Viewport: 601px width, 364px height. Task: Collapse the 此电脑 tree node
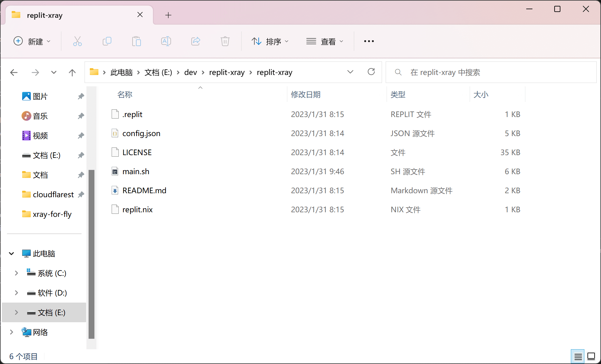(12, 253)
